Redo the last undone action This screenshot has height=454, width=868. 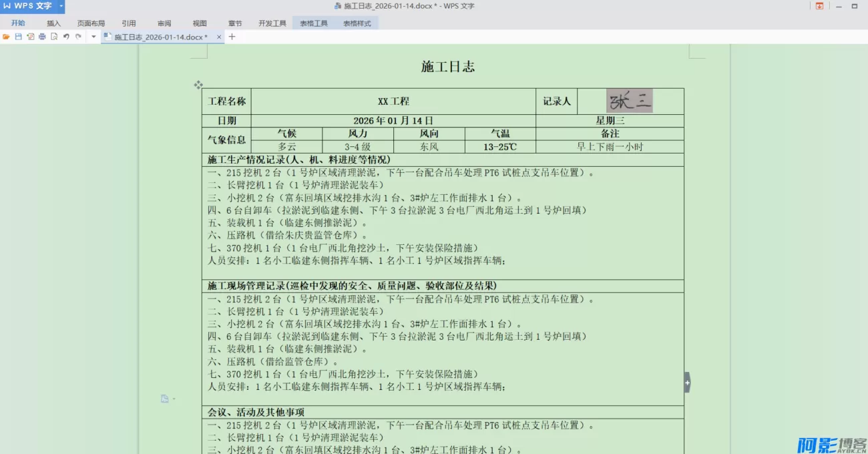77,37
